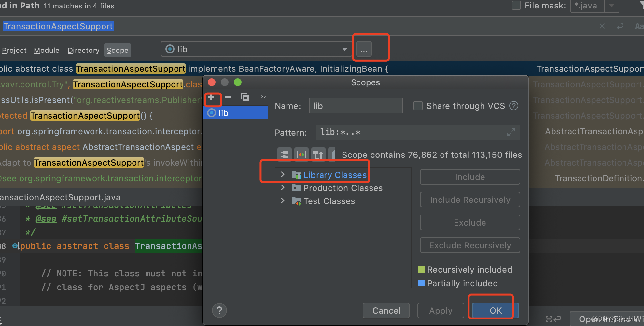The image size is (644, 326).
Task: Click the partially hidden fourth tree toolbar icon
Action: 332,154
